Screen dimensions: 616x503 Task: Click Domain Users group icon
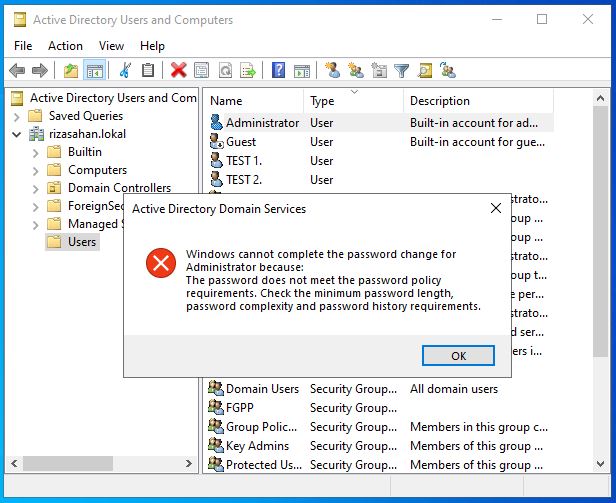[216, 388]
